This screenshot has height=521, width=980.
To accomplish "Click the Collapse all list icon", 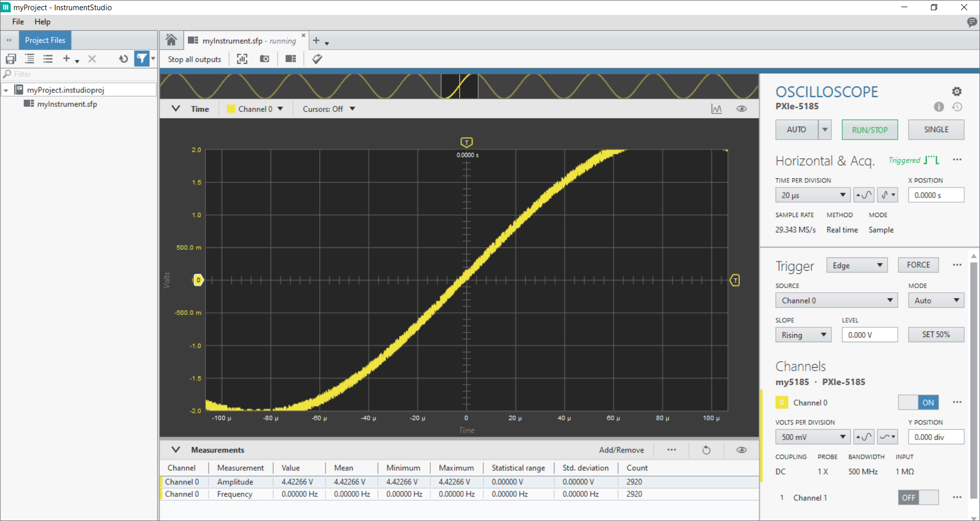I will (x=48, y=59).
